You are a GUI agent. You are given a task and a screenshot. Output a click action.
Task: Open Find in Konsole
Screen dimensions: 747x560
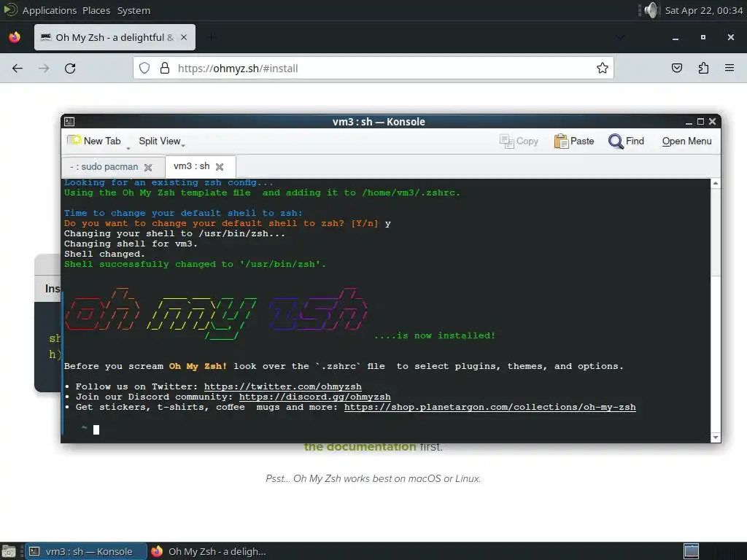point(626,141)
